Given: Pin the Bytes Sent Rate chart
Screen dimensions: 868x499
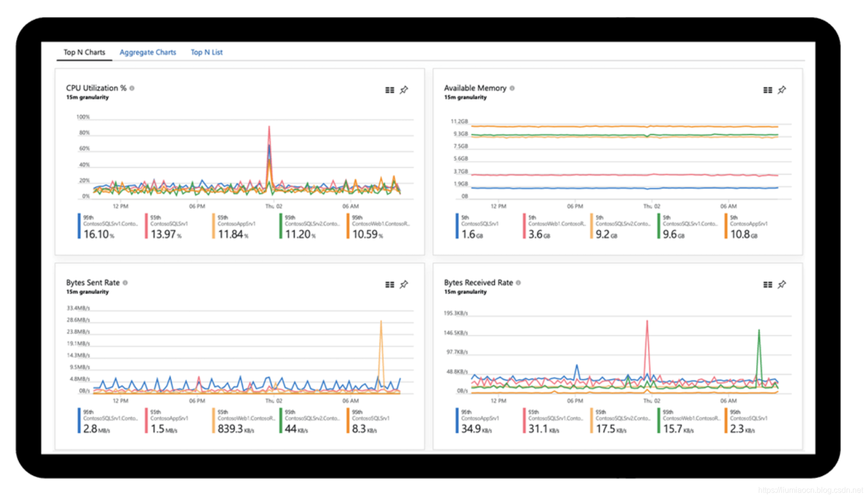Looking at the screenshot, I should (404, 285).
